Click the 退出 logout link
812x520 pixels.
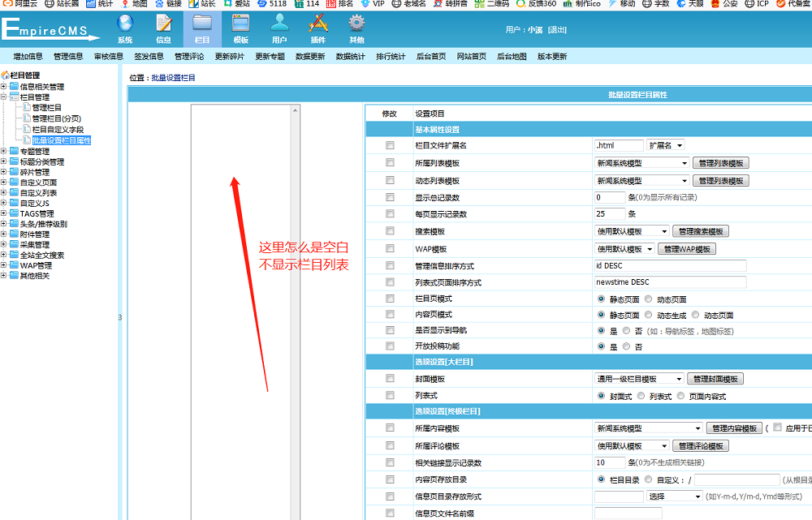[558, 30]
